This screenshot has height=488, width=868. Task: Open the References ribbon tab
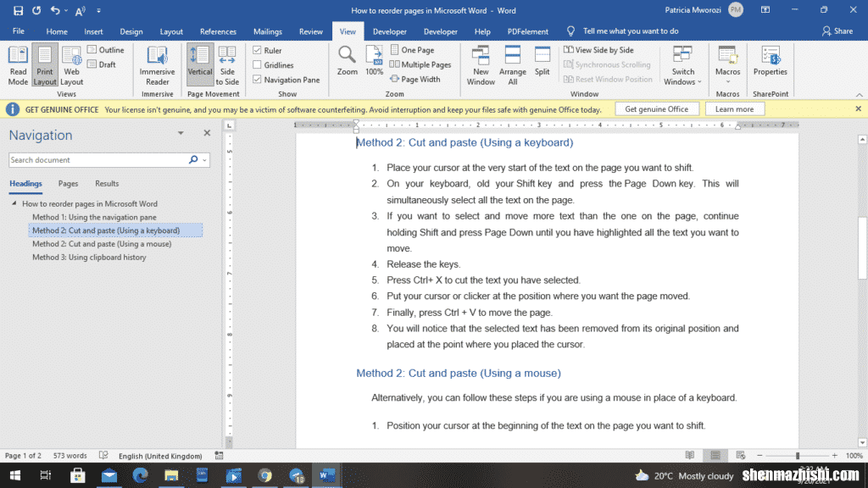point(218,31)
